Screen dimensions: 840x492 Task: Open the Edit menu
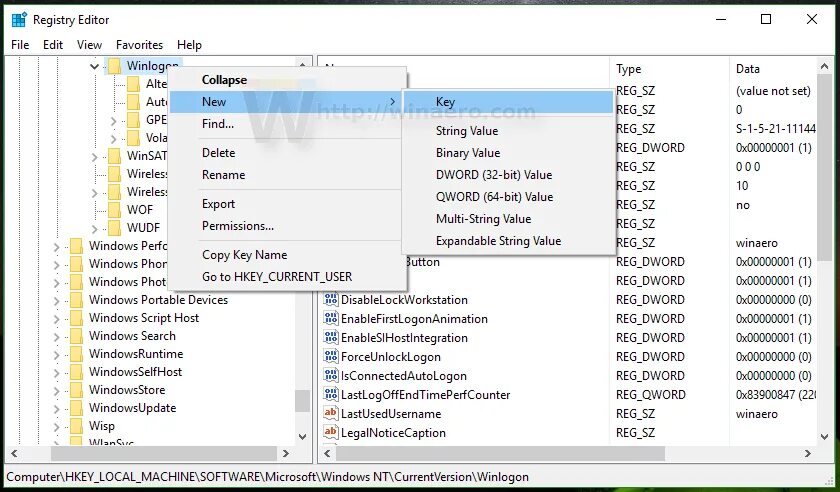(53, 45)
